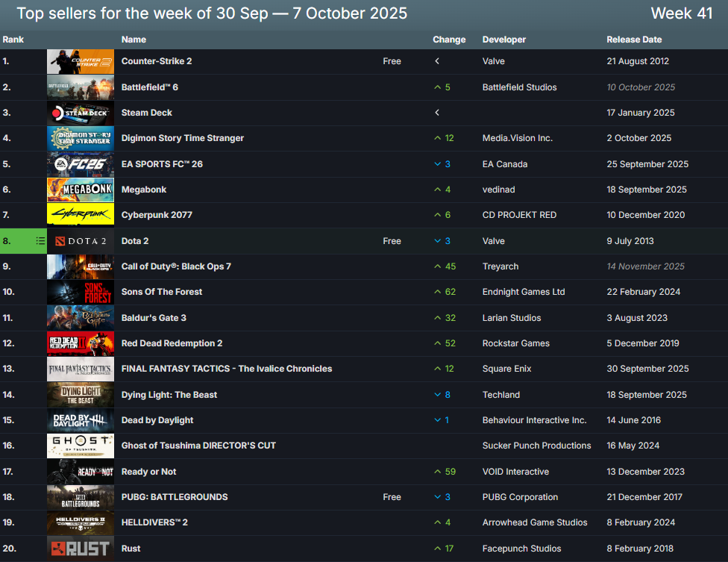Click the Developer column header
728x562 pixels.
click(503, 40)
